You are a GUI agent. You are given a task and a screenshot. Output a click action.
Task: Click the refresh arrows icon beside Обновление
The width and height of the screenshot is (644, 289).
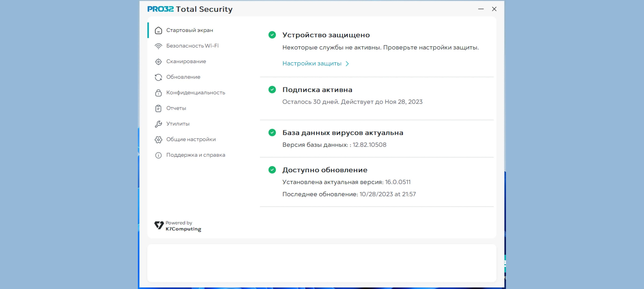pos(158,77)
